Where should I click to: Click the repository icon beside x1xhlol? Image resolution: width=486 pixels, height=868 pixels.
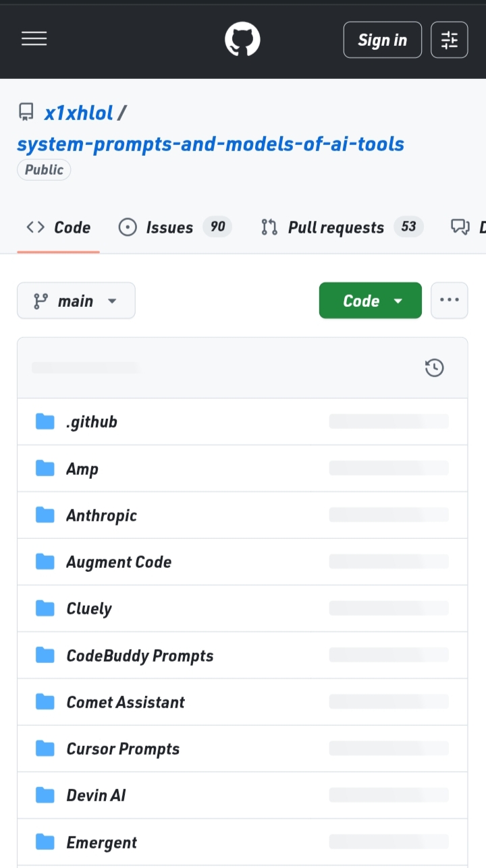[x=26, y=113]
